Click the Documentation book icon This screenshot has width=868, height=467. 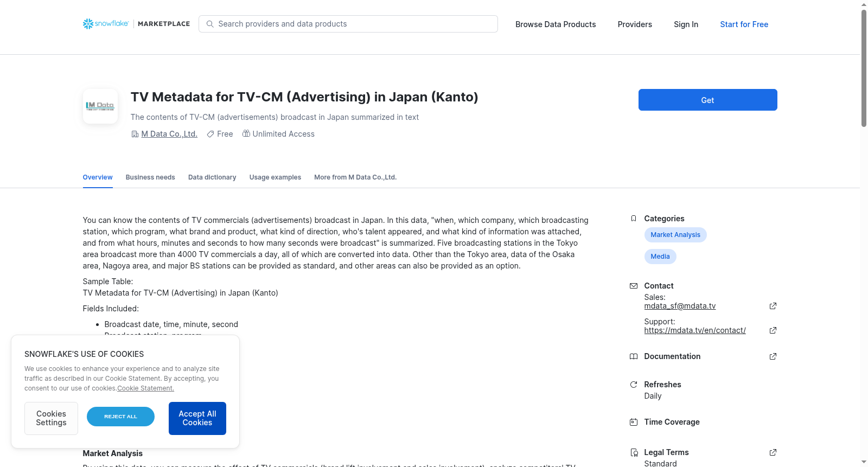(x=634, y=356)
